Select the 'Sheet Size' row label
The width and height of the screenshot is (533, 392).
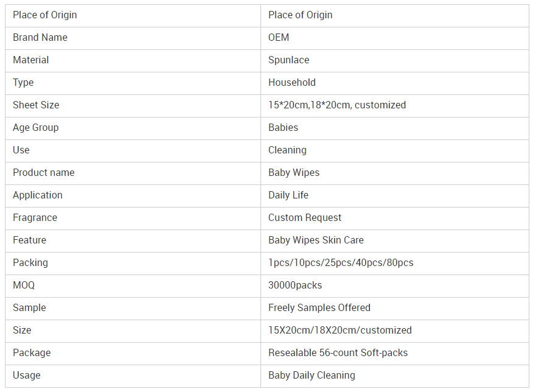click(36, 105)
